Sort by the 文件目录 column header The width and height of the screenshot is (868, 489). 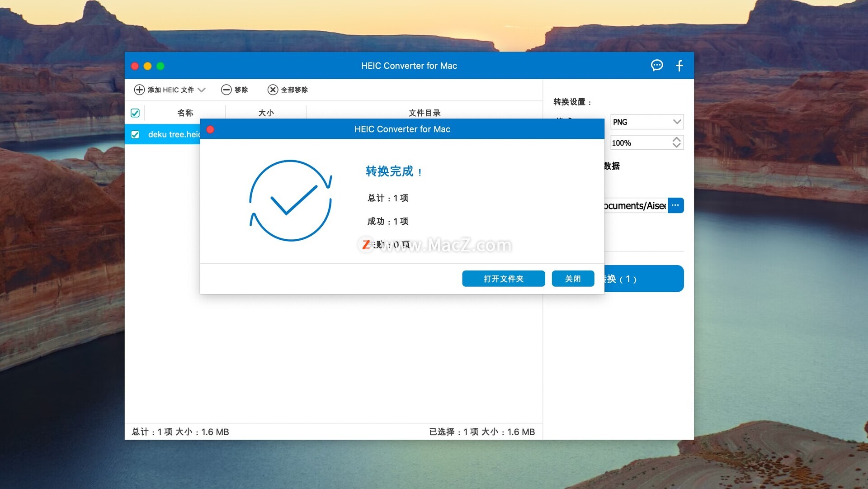coord(425,113)
